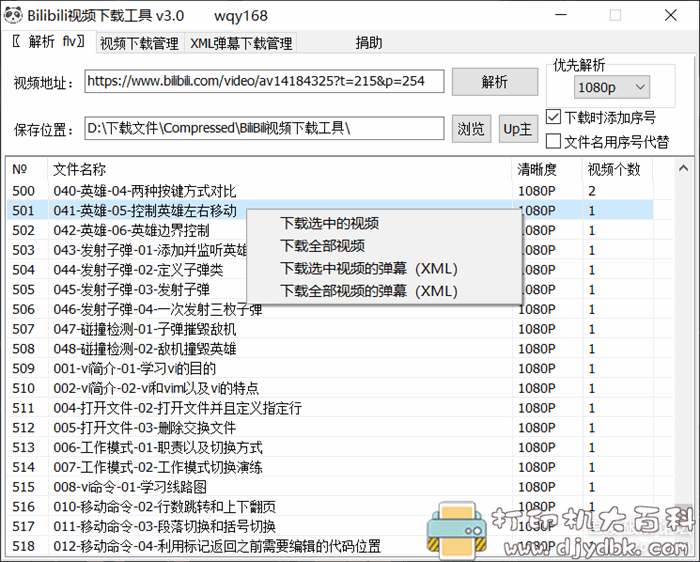Select row 001-vi简介-01-学习vi的目的
Screen dimensions: 700x562
point(330,368)
